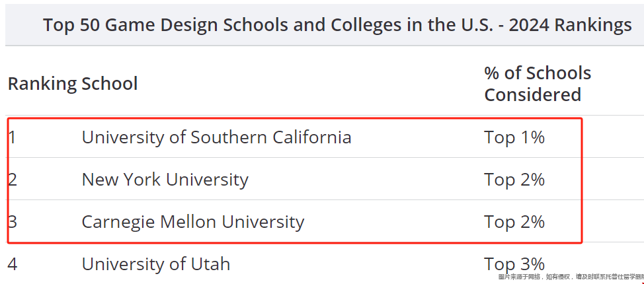Open University of Utah entry
Image resolution: width=644 pixels, height=284 pixels.
[155, 264]
